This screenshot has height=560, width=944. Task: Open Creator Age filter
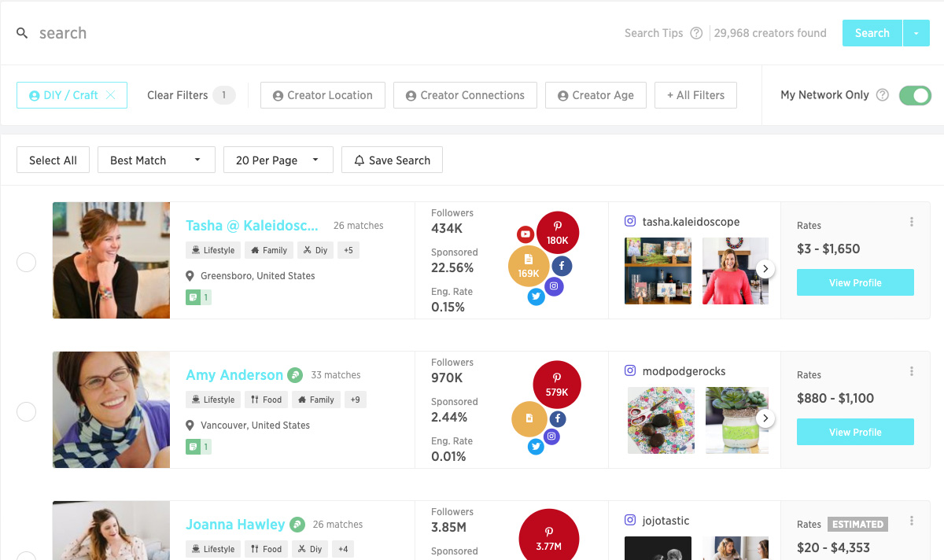(596, 95)
